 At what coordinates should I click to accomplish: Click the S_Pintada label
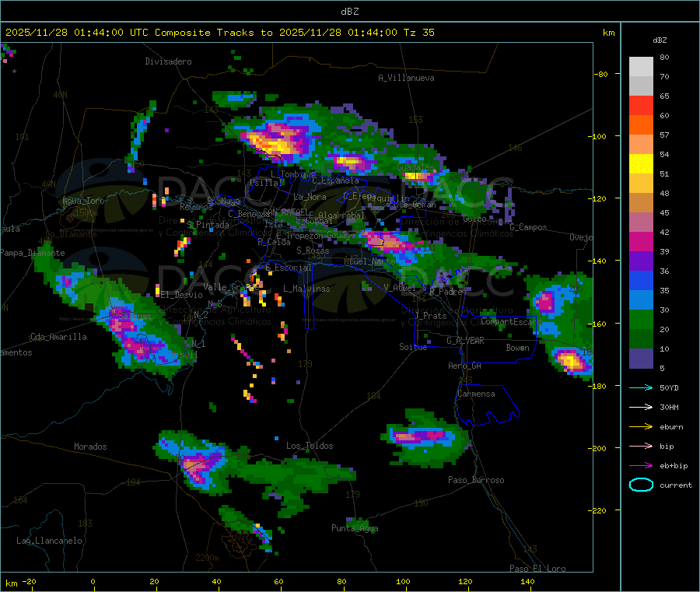click(x=208, y=225)
